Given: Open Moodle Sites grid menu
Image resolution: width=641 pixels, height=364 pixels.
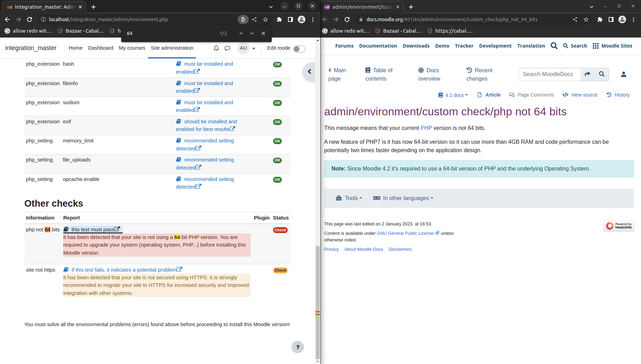Looking at the screenshot, I should [612, 46].
